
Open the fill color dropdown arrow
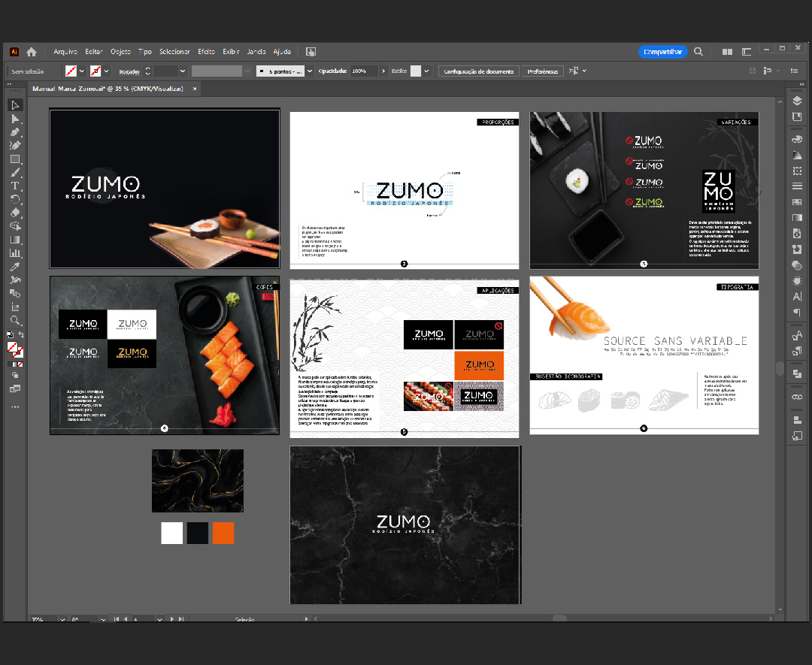pyautogui.click(x=81, y=71)
